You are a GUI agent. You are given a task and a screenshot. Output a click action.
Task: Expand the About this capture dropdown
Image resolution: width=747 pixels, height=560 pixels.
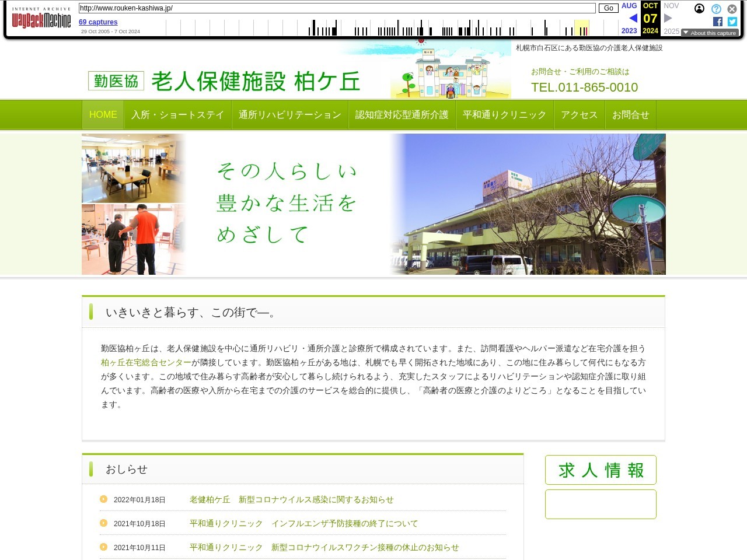710,33
